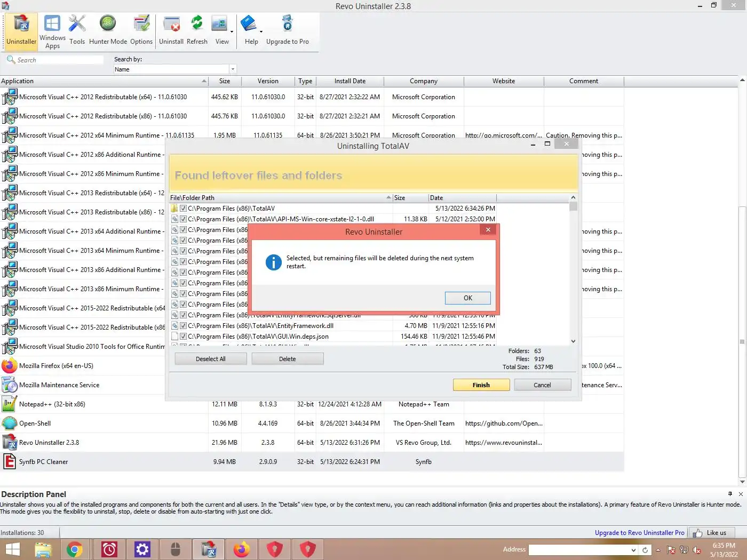
Task: Open Firefox from the taskbar
Action: coord(242,549)
